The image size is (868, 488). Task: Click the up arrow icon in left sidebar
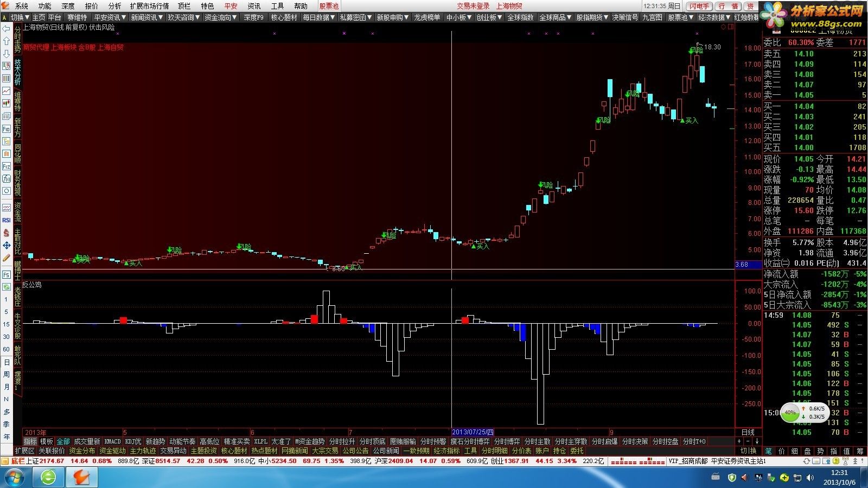click(x=7, y=41)
